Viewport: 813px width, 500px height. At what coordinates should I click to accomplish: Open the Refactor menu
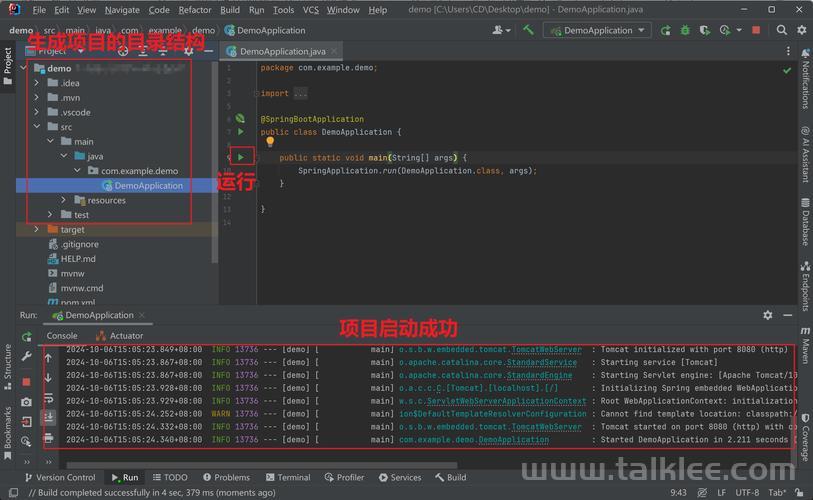coord(194,10)
